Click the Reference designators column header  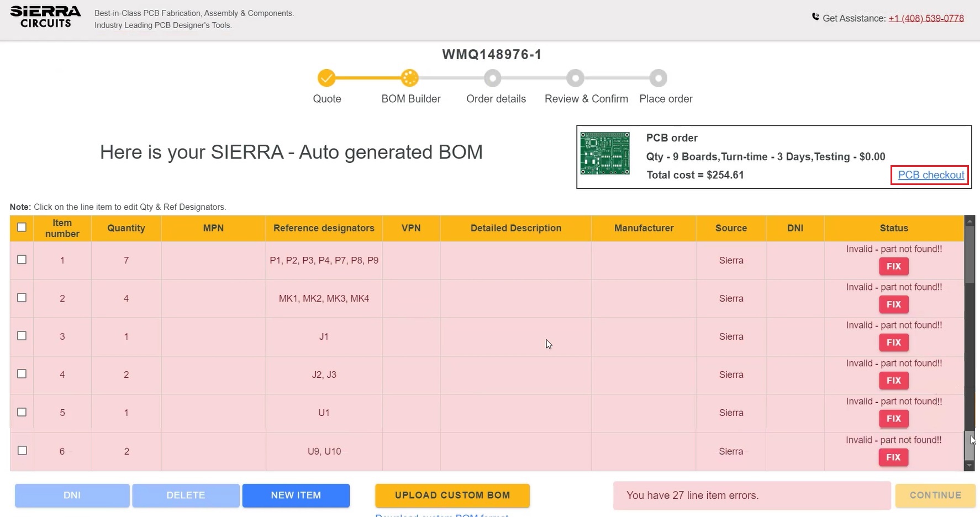tap(324, 228)
